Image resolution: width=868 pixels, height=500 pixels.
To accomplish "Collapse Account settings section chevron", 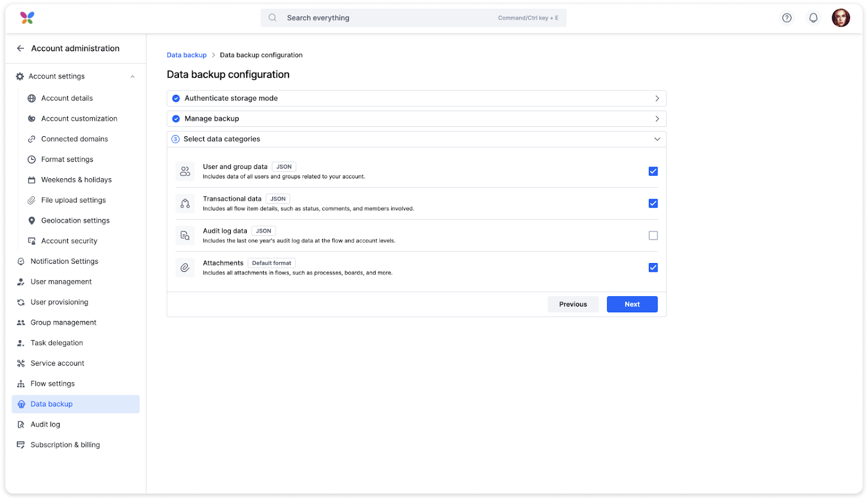I will (x=132, y=76).
